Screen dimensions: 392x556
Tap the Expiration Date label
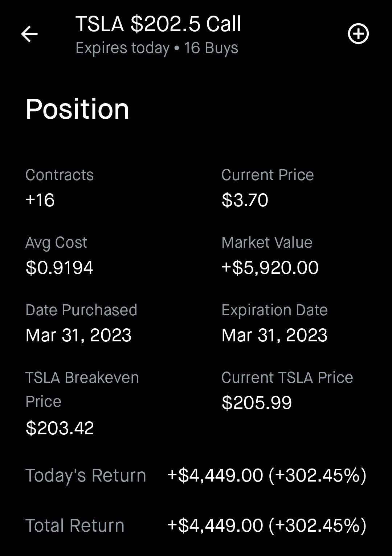click(x=274, y=310)
